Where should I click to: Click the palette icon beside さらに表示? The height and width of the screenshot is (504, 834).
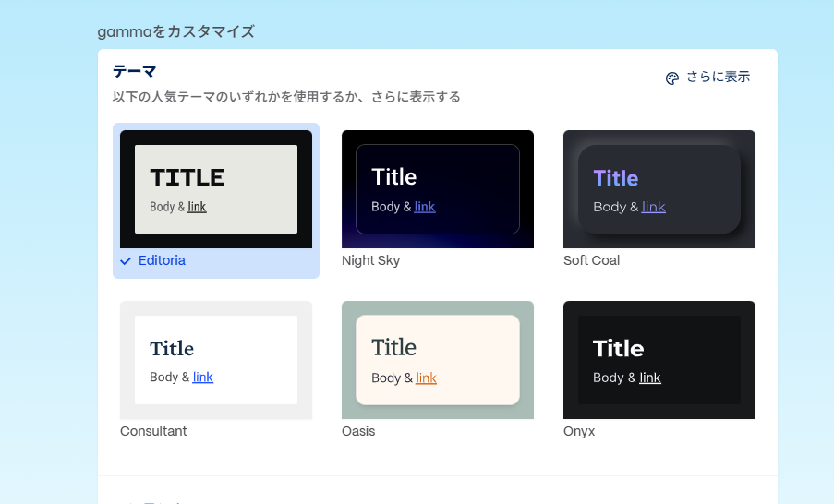pos(672,78)
